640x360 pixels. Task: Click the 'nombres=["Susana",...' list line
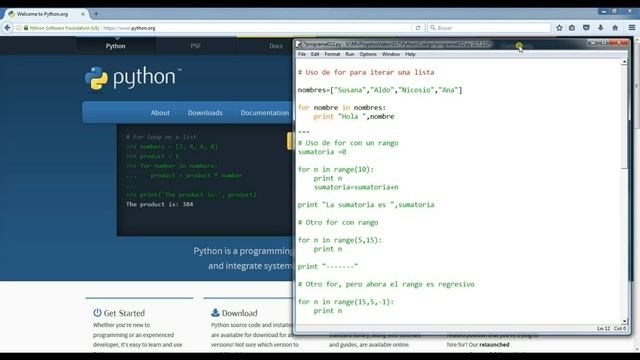point(380,90)
